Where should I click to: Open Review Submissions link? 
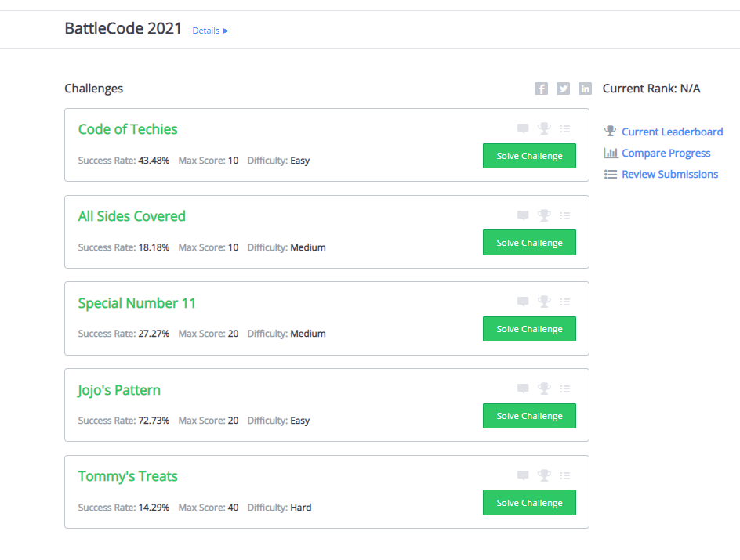tap(669, 174)
